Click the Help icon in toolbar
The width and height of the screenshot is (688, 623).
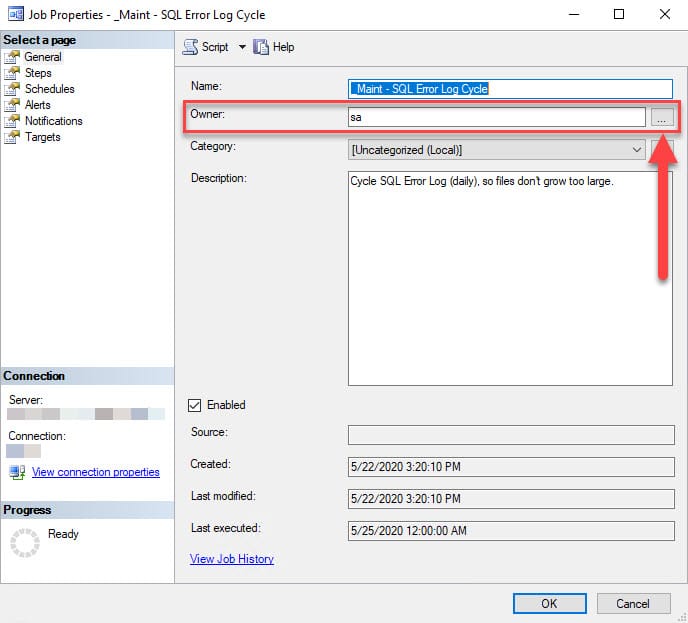tap(261, 47)
